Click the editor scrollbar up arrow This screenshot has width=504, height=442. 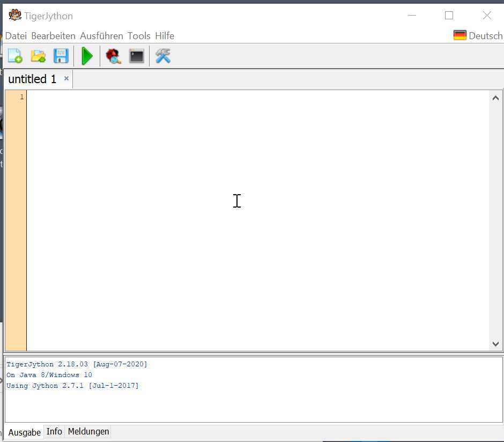[x=495, y=98]
